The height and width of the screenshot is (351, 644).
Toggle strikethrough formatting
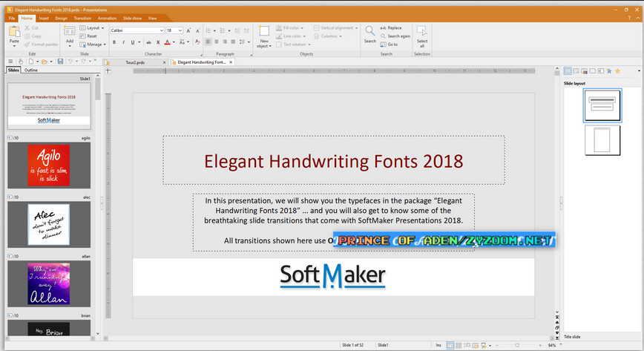tap(148, 42)
